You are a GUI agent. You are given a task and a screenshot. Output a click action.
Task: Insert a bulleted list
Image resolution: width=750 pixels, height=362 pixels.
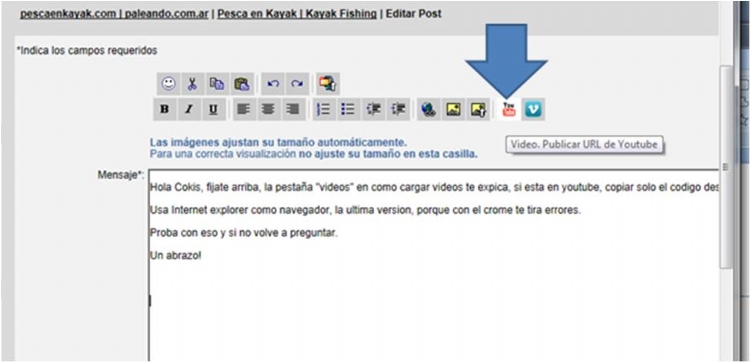348,110
